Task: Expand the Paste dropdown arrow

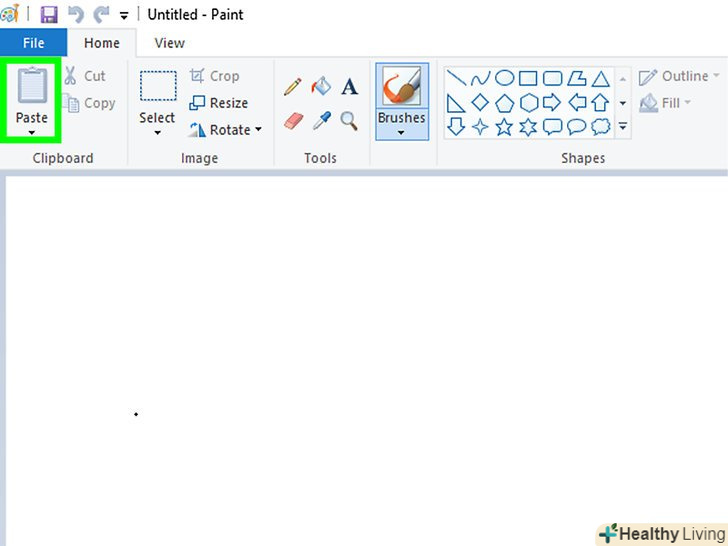Action: (32, 133)
